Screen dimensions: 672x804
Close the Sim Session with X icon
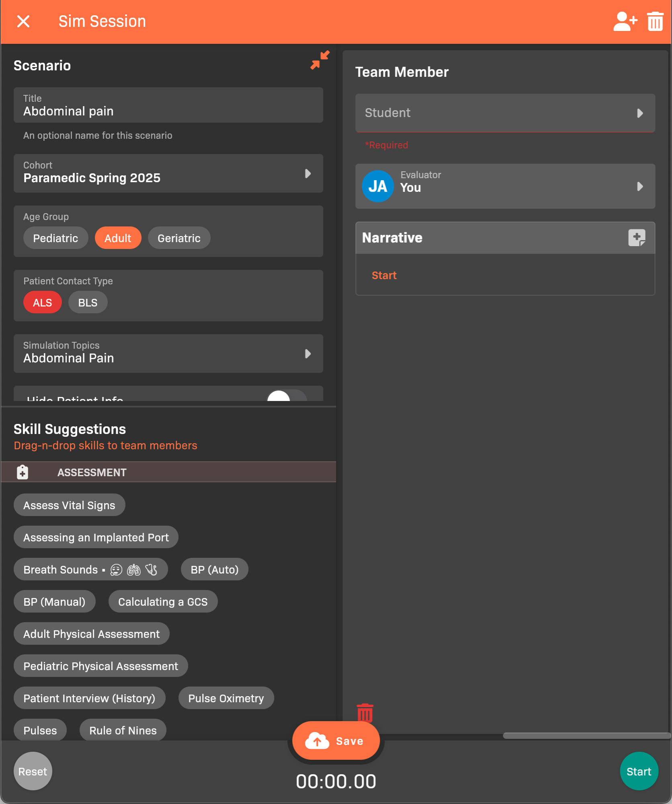point(23,22)
